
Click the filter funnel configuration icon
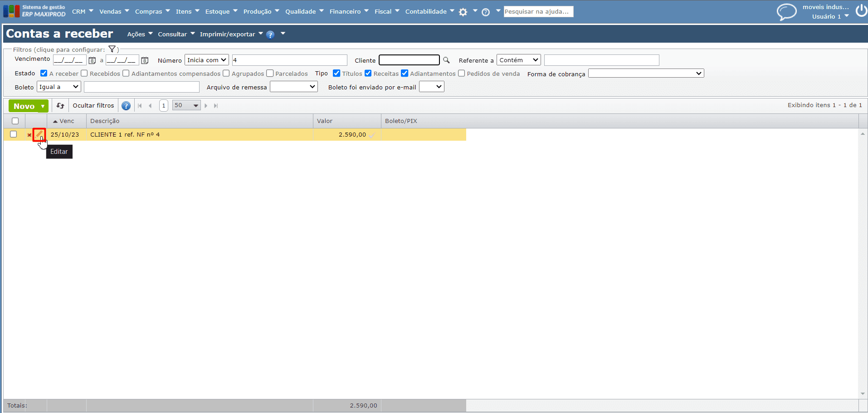[x=112, y=49]
